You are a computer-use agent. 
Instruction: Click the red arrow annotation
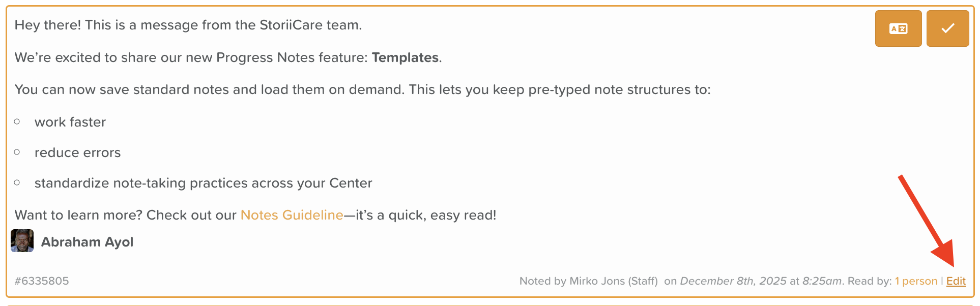[x=925, y=220]
